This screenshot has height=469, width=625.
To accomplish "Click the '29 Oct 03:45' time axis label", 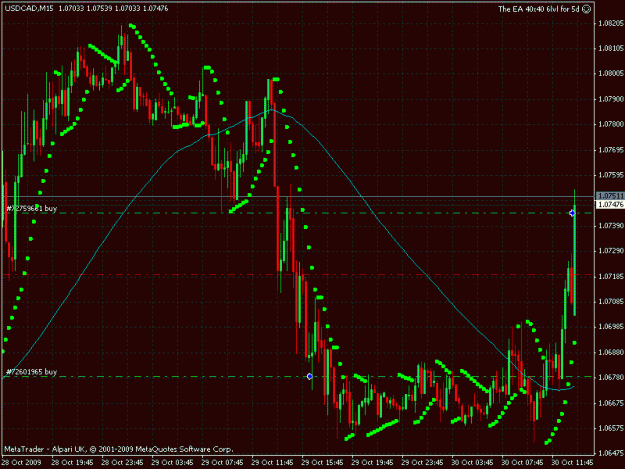I will [x=172, y=462].
